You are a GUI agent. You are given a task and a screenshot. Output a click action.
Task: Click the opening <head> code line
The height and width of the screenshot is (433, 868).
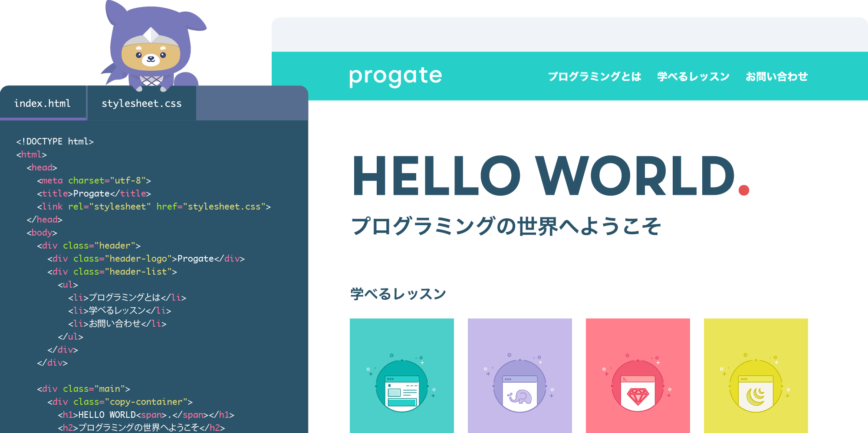(42, 167)
